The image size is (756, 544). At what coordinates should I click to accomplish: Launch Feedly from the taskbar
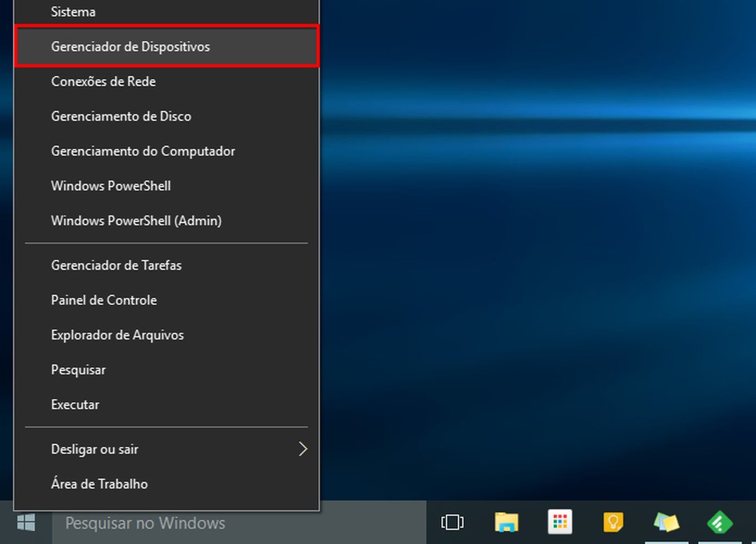pyautogui.click(x=720, y=522)
